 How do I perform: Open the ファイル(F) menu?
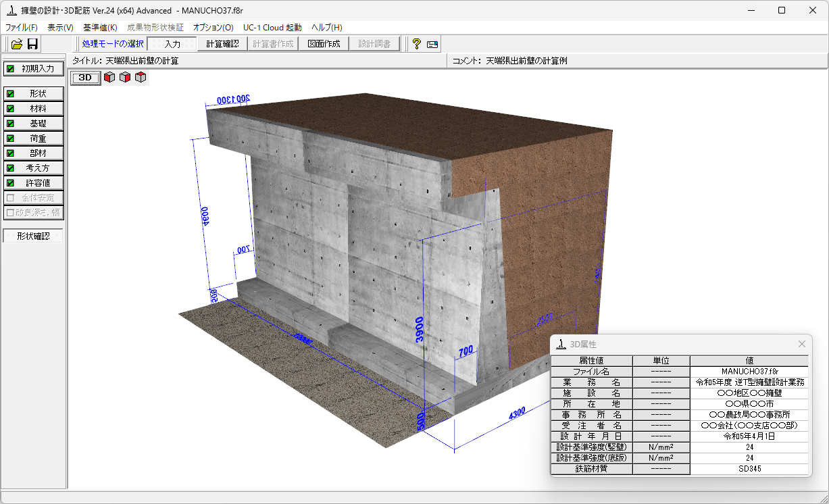(x=22, y=28)
